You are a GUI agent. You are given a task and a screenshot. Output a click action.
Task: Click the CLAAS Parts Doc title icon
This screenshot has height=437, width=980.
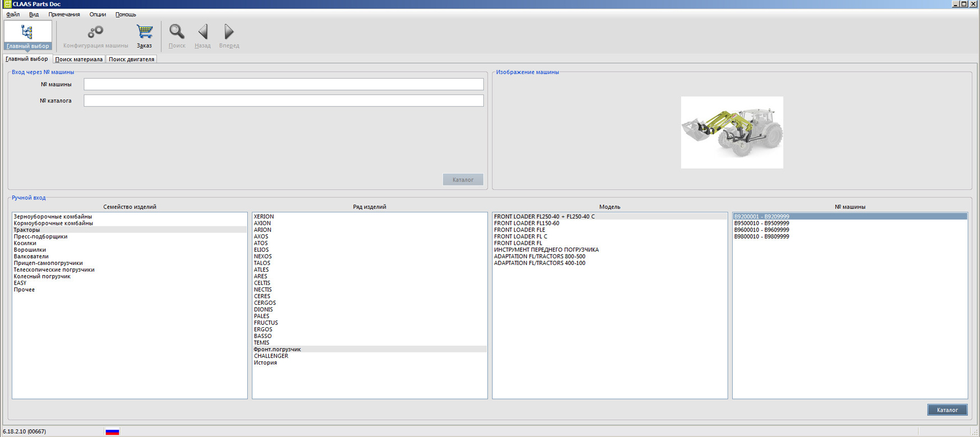click(x=7, y=4)
